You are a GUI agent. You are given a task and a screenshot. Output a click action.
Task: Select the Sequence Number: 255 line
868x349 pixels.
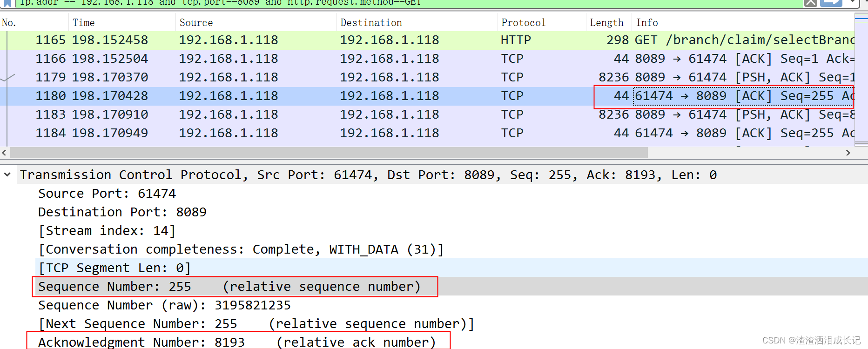coord(229,287)
